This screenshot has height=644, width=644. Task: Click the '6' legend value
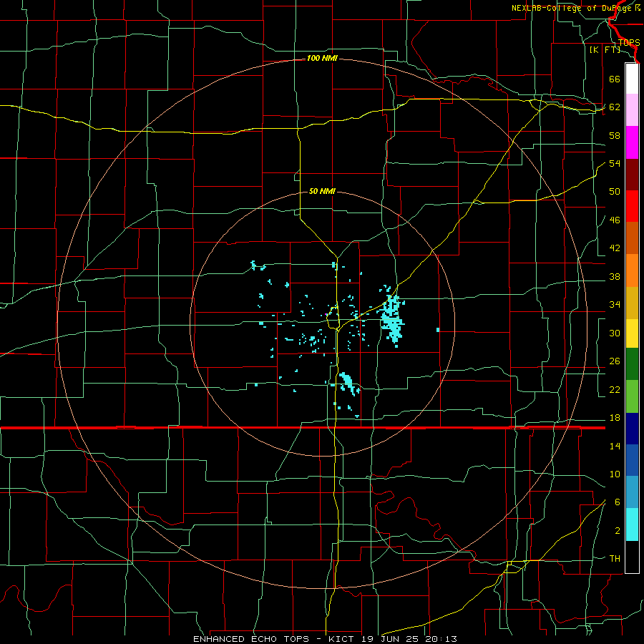point(617,502)
